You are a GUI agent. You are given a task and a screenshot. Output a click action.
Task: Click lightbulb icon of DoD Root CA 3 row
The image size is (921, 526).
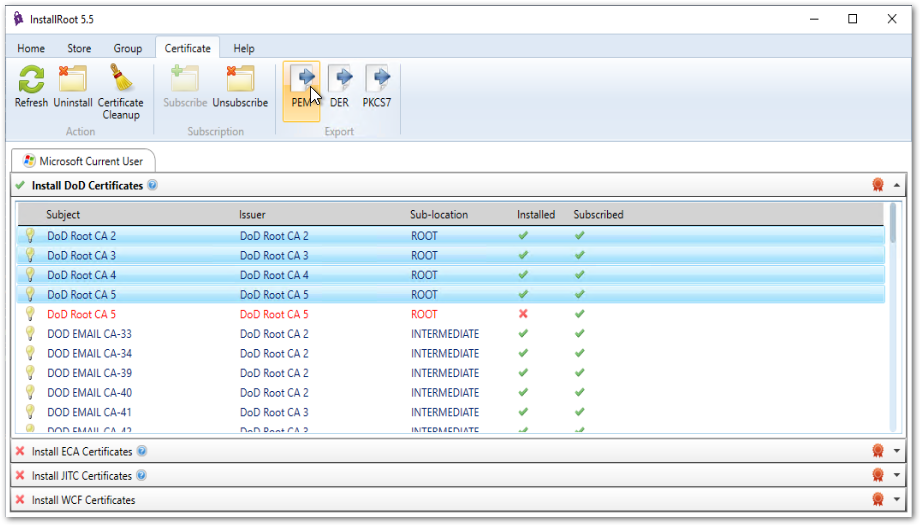(x=30, y=255)
